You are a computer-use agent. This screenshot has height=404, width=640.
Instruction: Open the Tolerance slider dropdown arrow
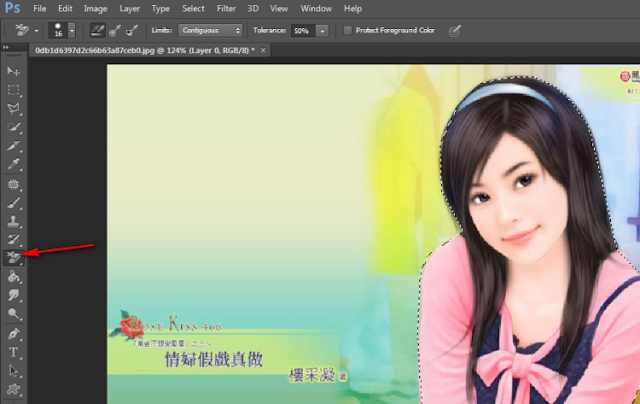(322, 31)
